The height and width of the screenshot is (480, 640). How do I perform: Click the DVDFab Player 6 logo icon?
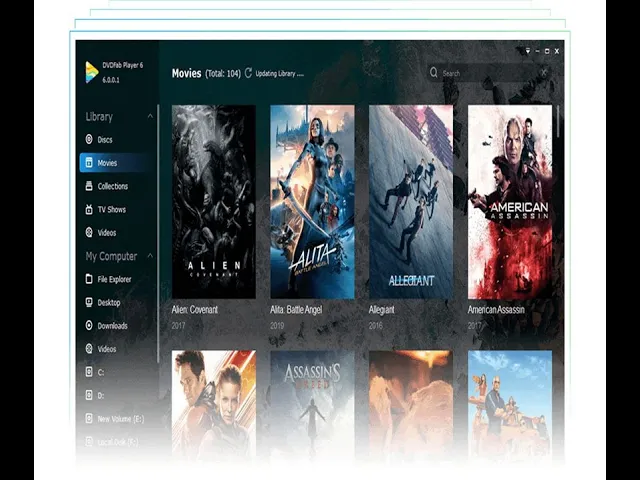click(x=92, y=72)
